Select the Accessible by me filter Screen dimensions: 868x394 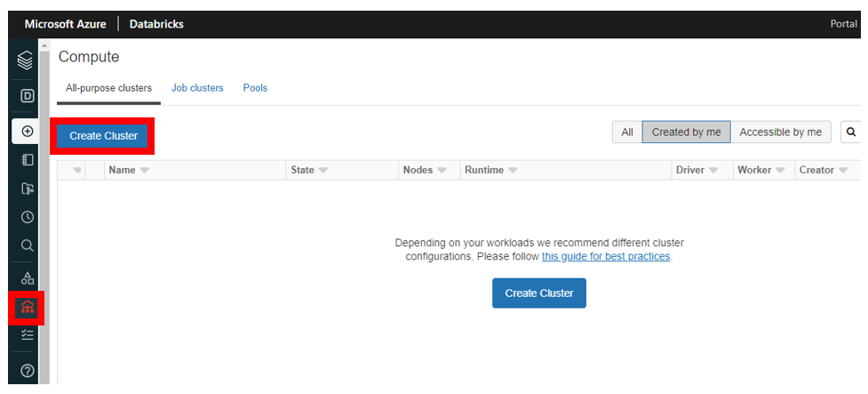[x=781, y=133]
